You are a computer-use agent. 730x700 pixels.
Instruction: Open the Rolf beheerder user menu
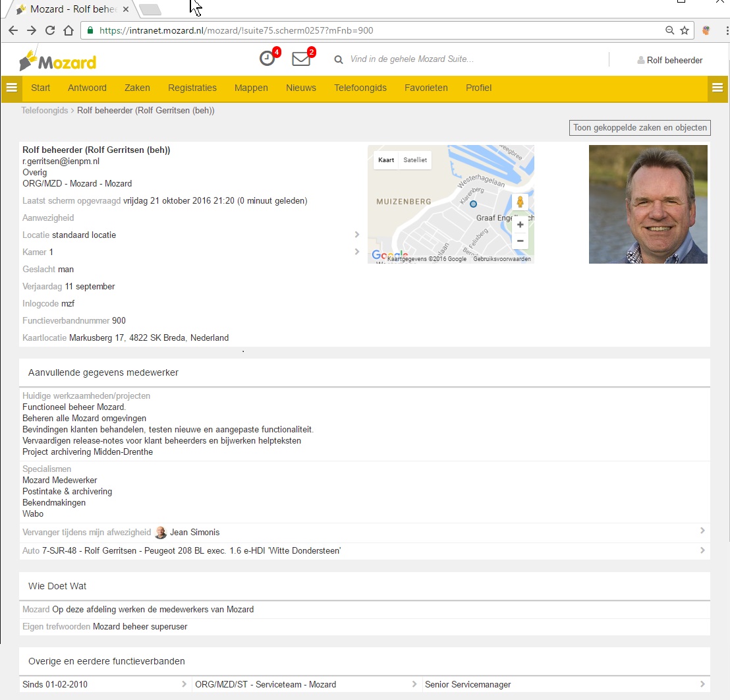(669, 60)
